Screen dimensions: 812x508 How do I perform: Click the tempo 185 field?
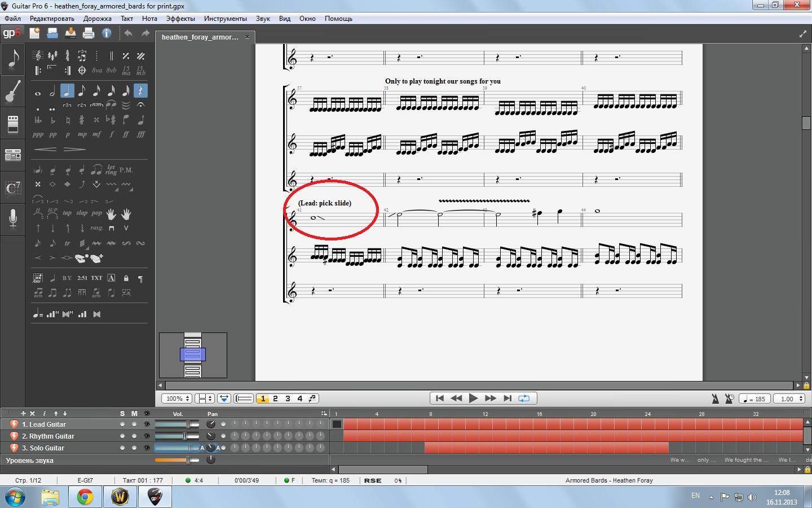tap(754, 399)
